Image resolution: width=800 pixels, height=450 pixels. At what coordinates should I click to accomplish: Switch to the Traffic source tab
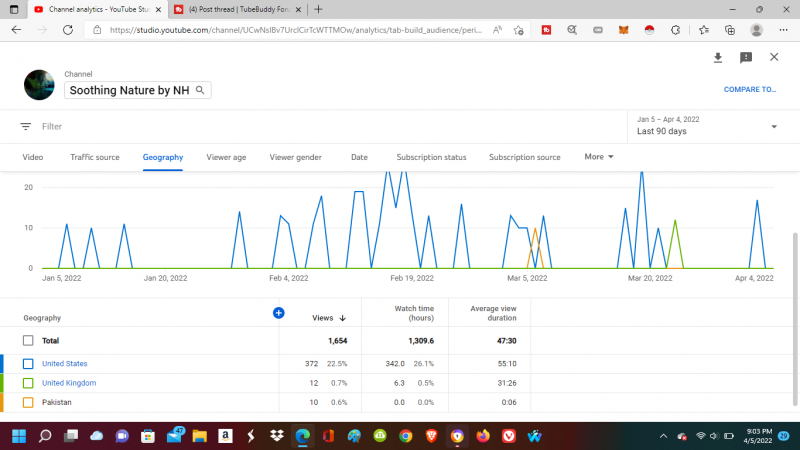point(95,157)
